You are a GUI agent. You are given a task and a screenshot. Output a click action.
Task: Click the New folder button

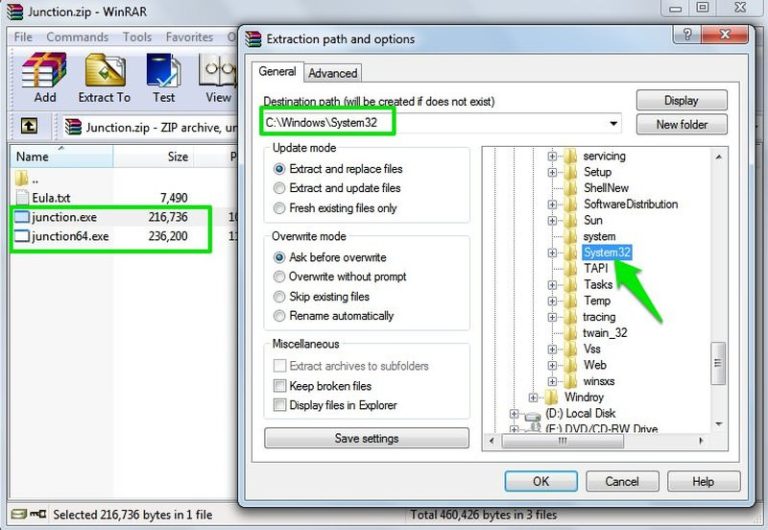pos(682,124)
